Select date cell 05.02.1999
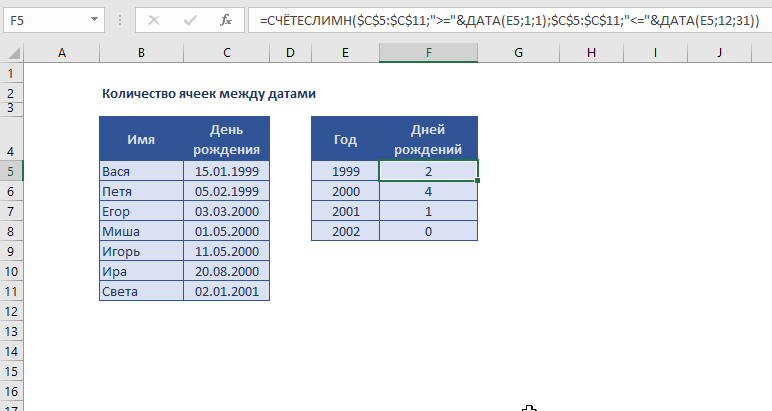 pos(226,191)
